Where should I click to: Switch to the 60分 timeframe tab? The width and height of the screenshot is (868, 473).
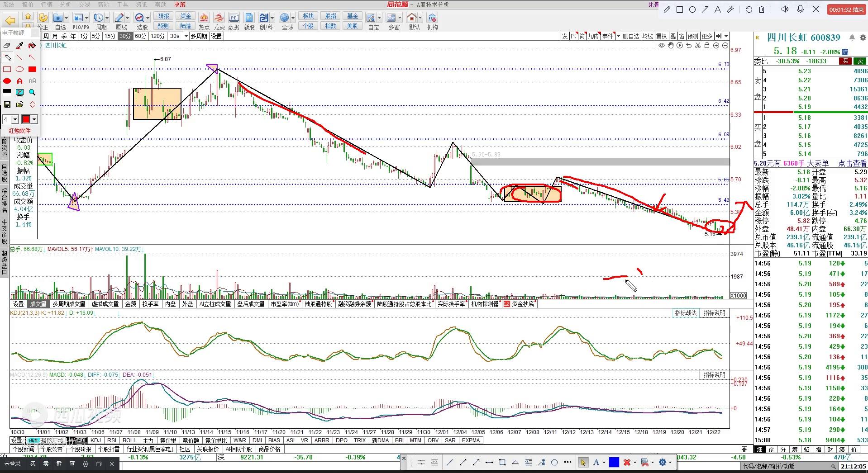coord(140,36)
